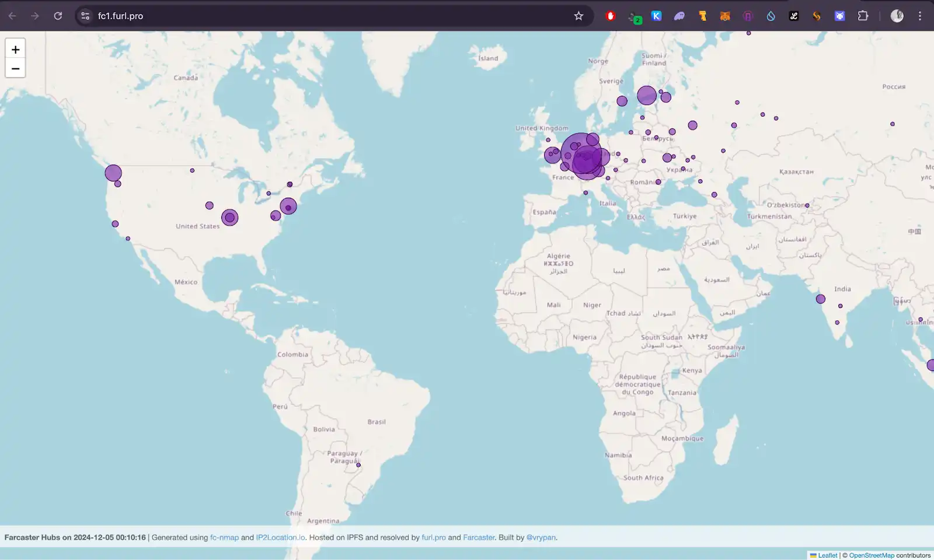
Task: Click the map zoom out minus button
Action: coord(15,69)
